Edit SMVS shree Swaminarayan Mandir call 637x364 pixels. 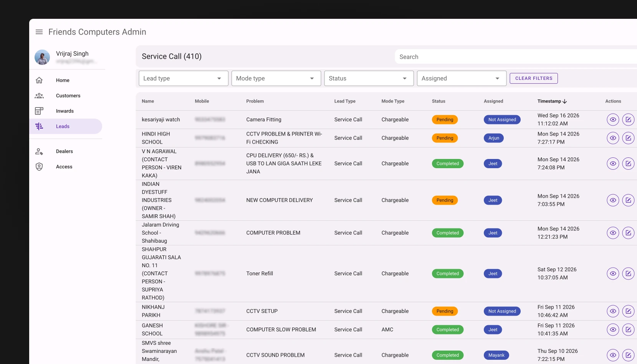628,355
